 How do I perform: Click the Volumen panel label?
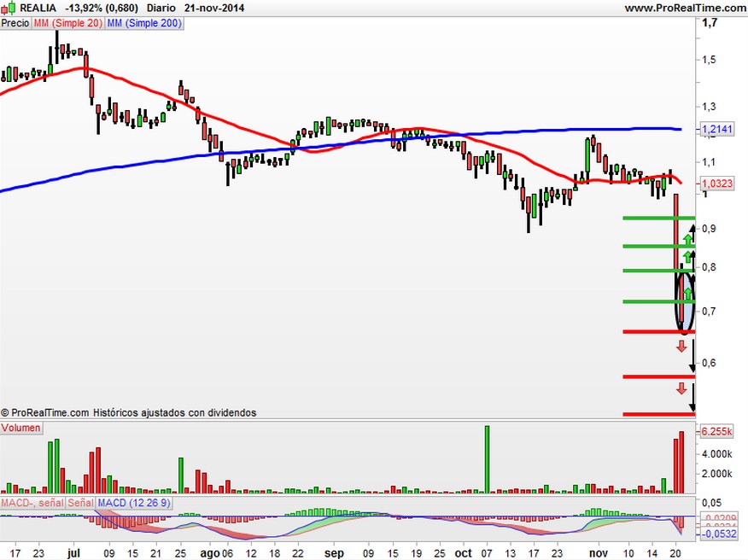21,428
